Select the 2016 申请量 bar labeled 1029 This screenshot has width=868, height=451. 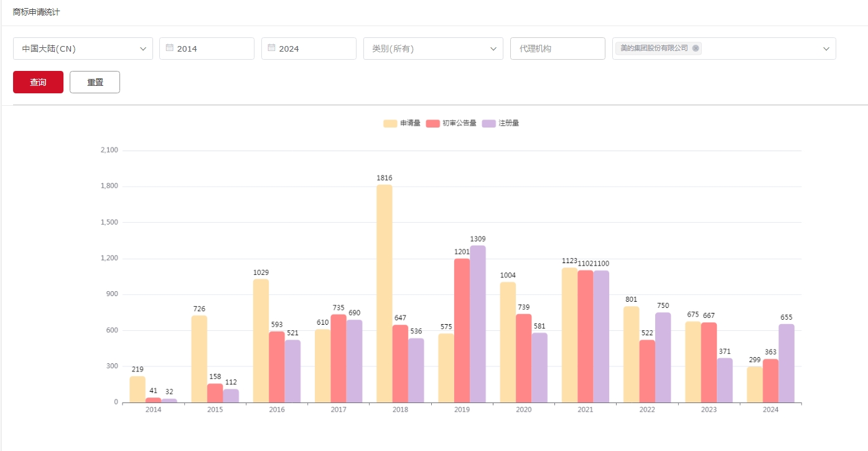(x=261, y=341)
